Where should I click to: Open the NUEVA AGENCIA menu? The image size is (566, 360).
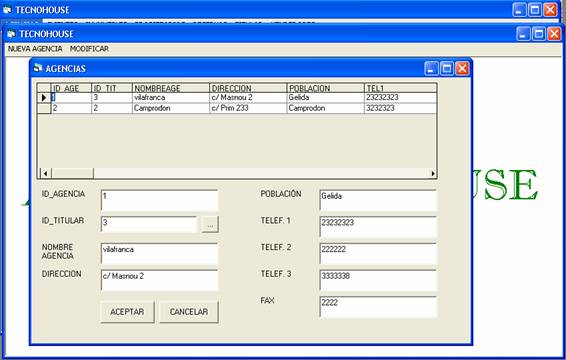35,49
